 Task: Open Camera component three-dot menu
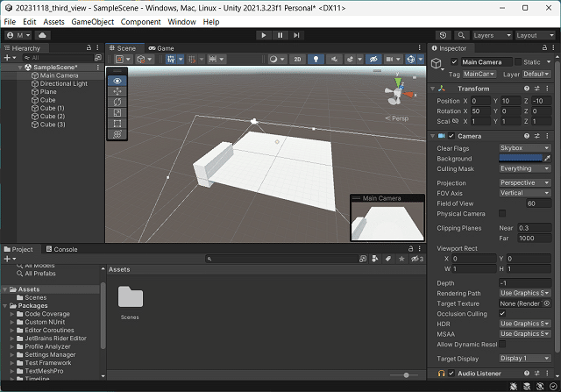(x=547, y=136)
